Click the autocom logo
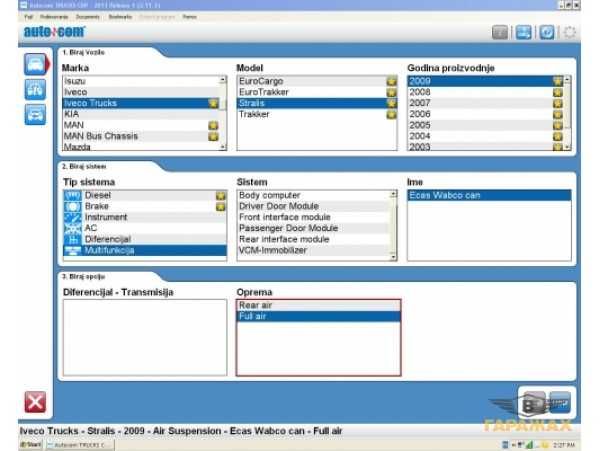This screenshot has height=451, width=600. (54, 32)
